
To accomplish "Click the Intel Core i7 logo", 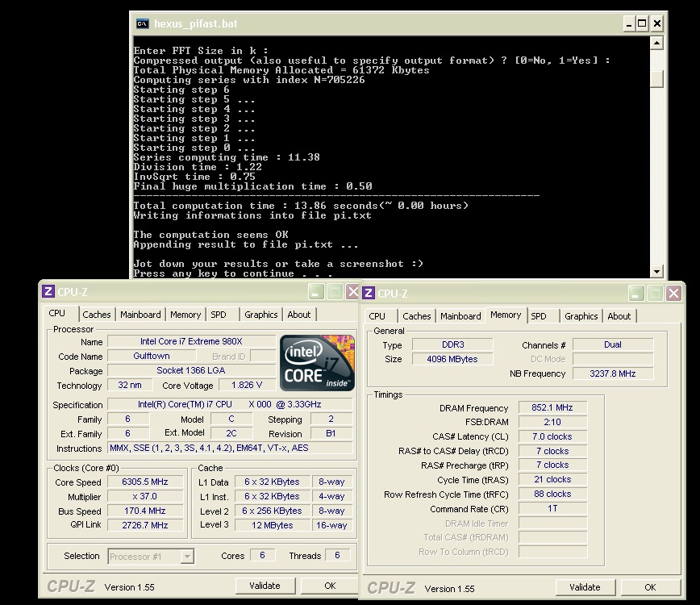I will coord(317,361).
